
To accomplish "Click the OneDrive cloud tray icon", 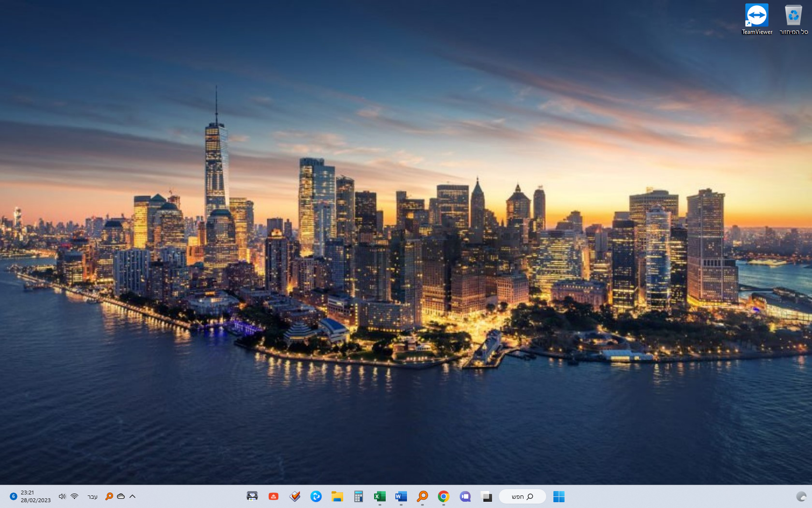I will pos(121,496).
